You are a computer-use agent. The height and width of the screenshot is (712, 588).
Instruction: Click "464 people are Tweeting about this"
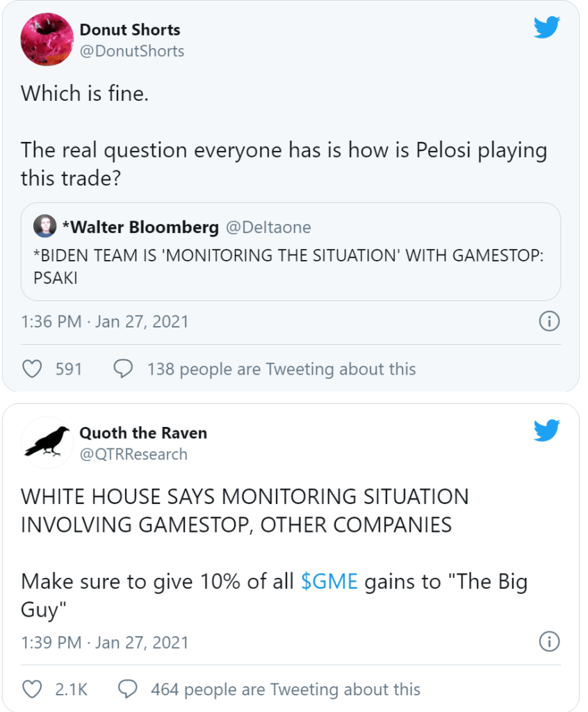pos(285,689)
